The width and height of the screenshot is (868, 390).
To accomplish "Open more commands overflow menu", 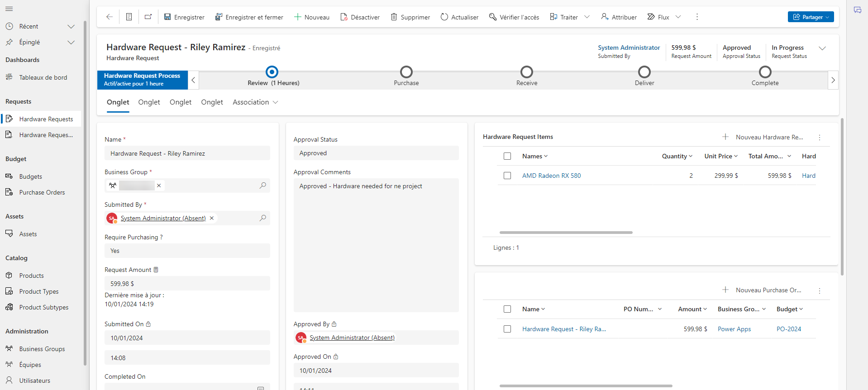I will pyautogui.click(x=697, y=17).
